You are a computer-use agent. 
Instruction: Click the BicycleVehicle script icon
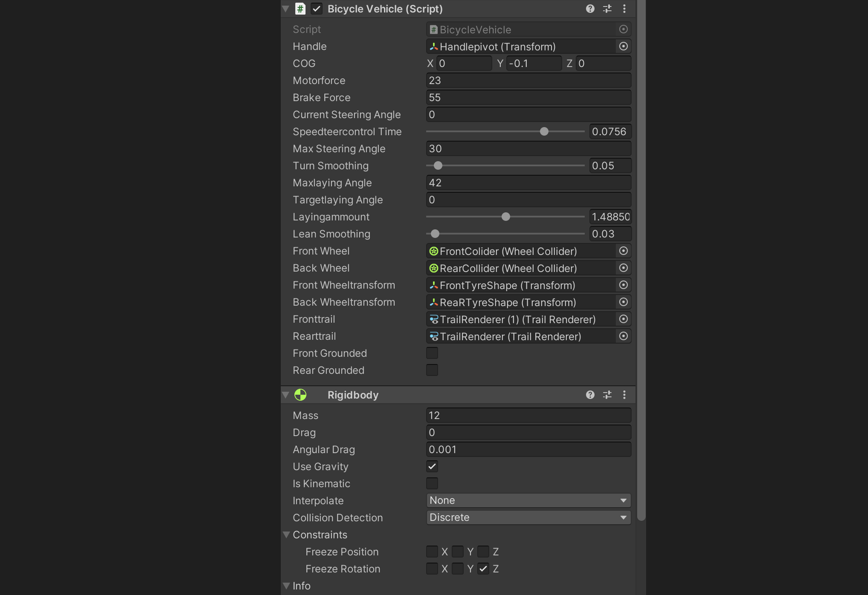(x=300, y=9)
